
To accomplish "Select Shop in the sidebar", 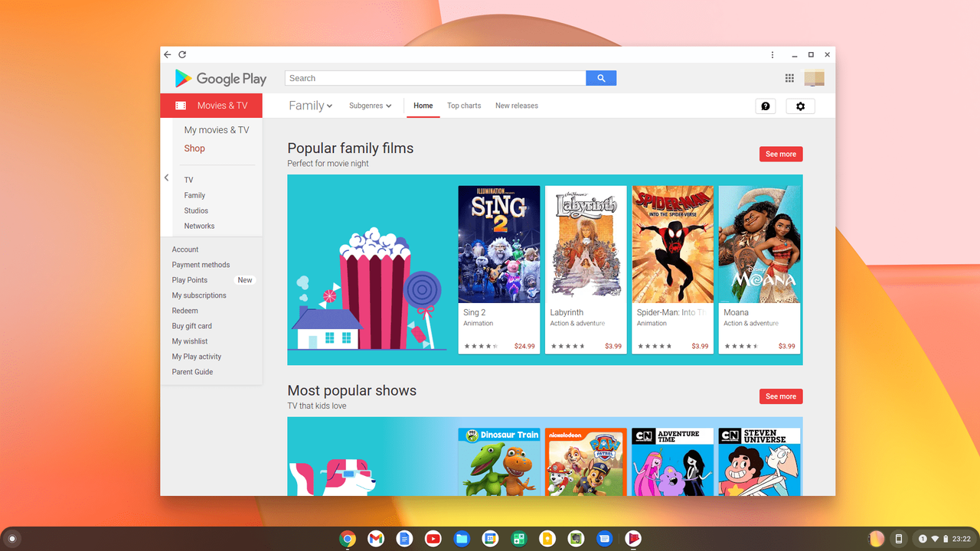I will [194, 148].
